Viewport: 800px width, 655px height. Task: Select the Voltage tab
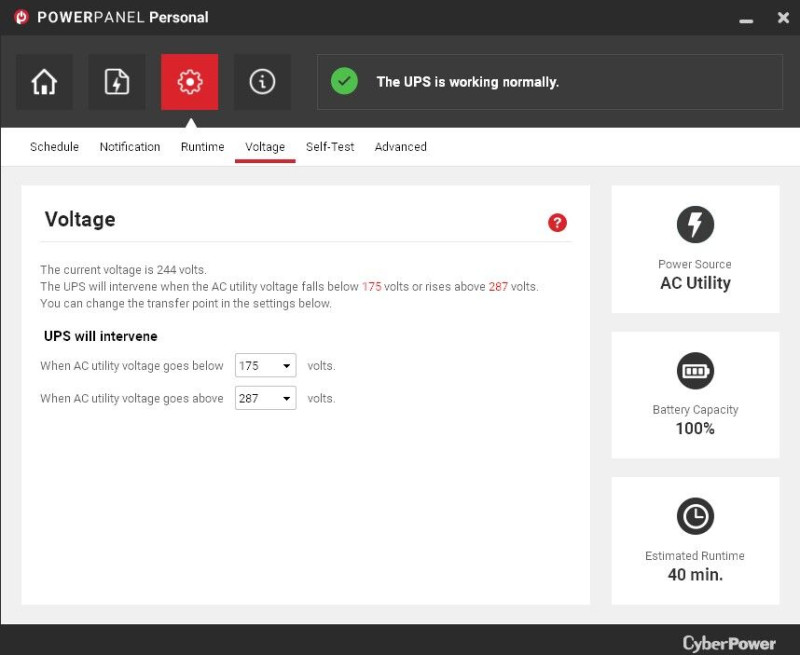coord(265,147)
